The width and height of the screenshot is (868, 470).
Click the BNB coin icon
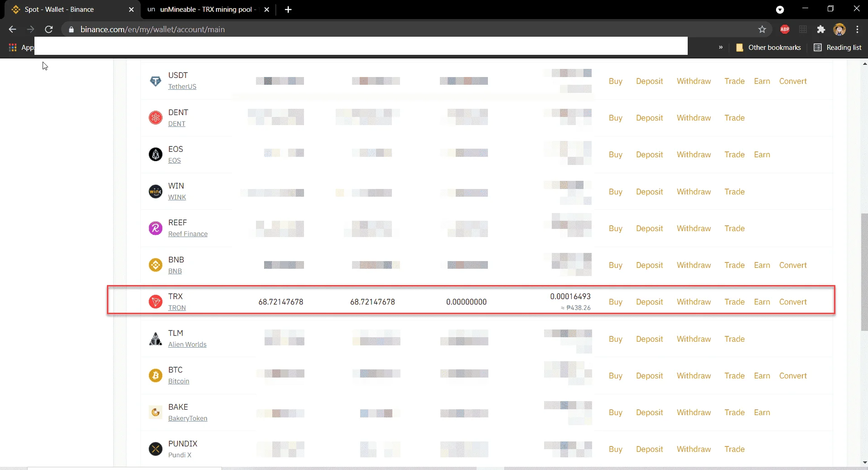click(x=155, y=265)
